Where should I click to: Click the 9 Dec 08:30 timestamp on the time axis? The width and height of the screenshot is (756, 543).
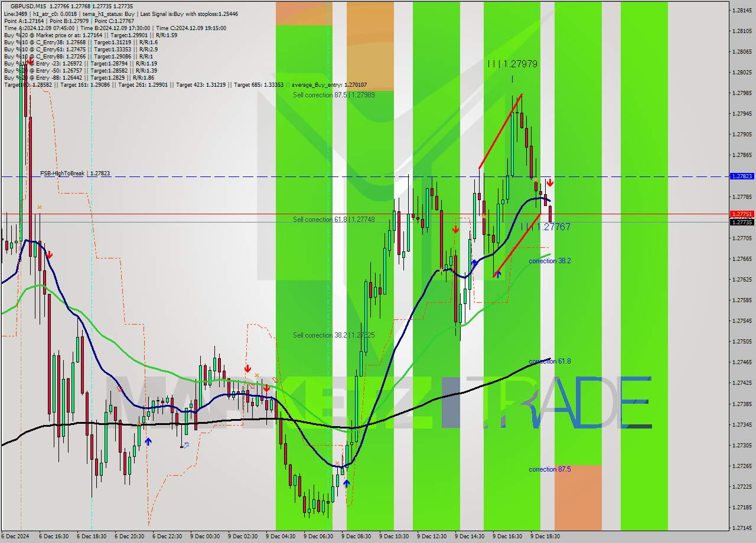(357, 537)
